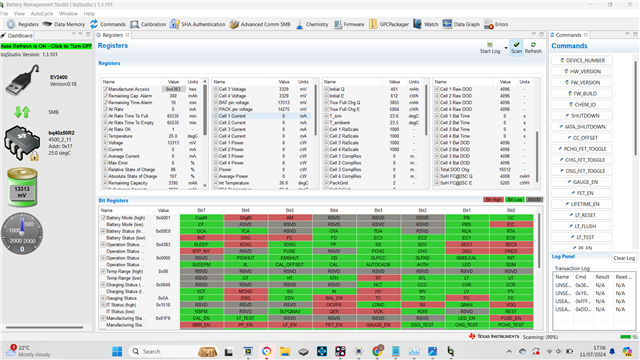Open the GPCPackager toolbar icon
Screen dimensions: 640x360
[373, 24]
